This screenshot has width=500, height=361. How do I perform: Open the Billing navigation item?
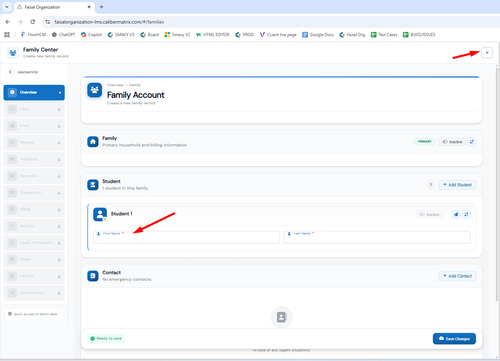pyautogui.click(x=34, y=209)
